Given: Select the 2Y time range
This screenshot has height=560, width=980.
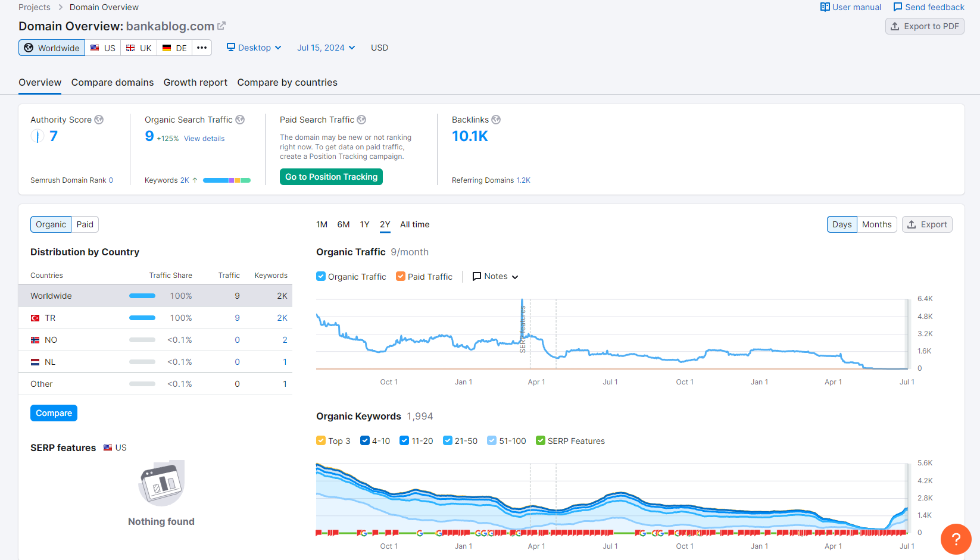Looking at the screenshot, I should (x=385, y=224).
